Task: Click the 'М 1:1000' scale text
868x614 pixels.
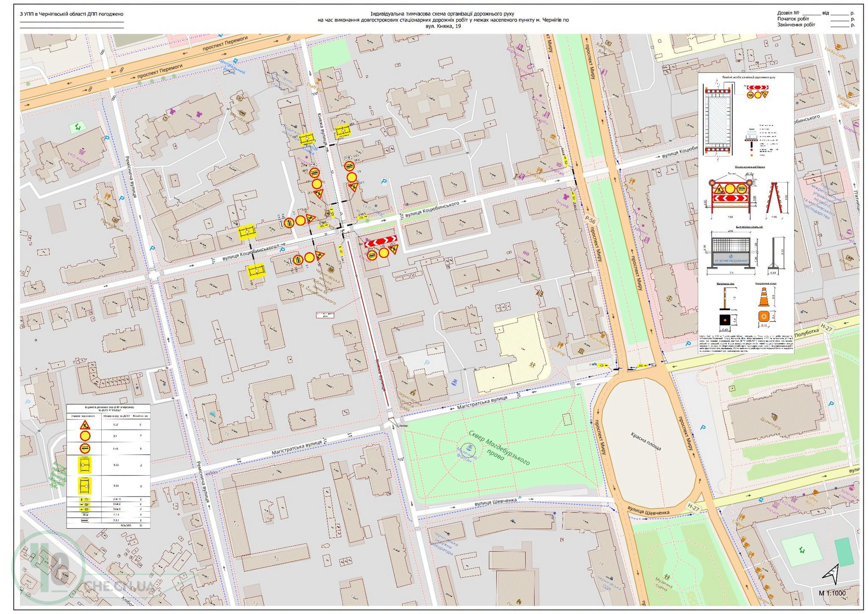Action: (832, 593)
